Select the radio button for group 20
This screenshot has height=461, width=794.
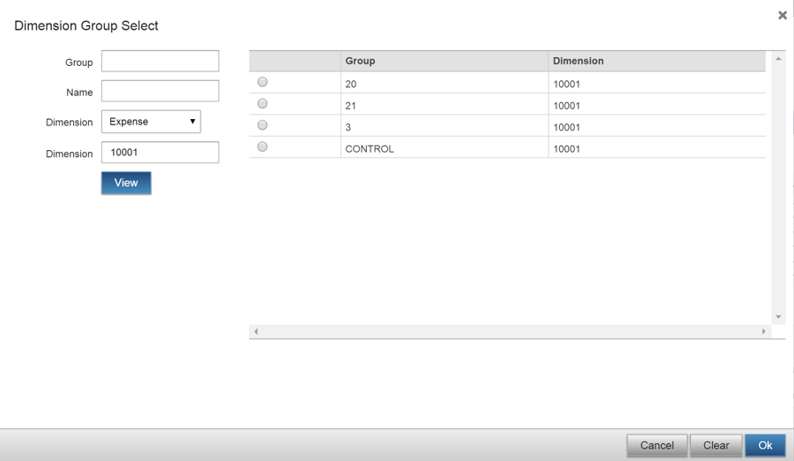pyautogui.click(x=263, y=83)
